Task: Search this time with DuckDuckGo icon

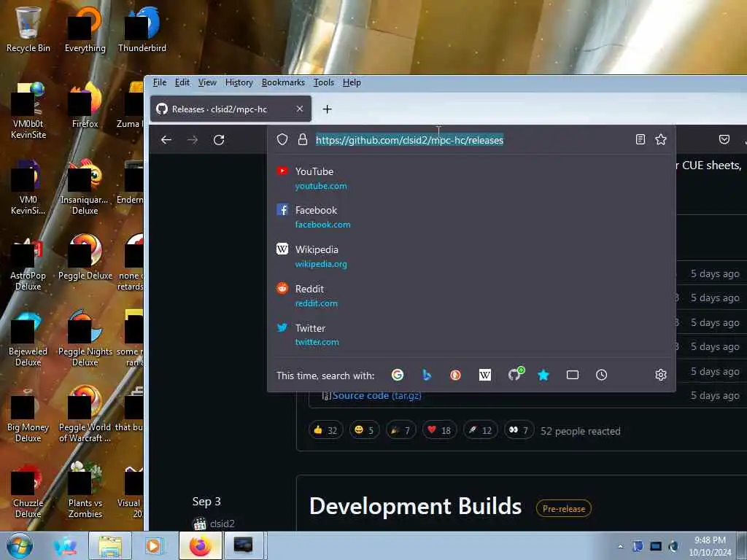Action: pos(455,376)
